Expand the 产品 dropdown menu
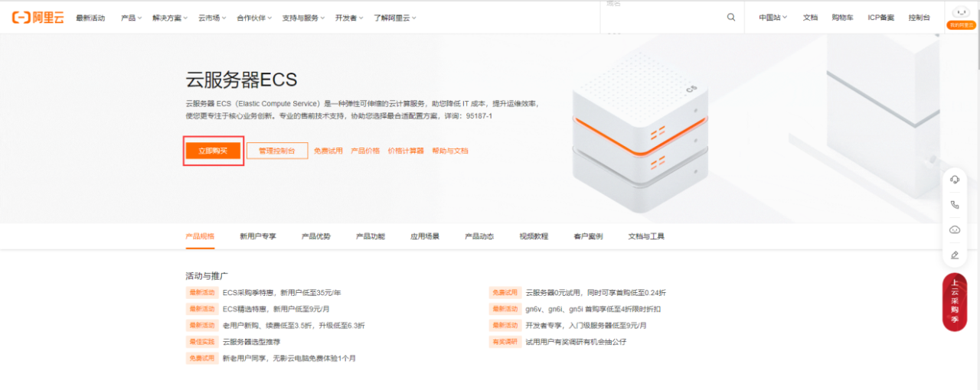980x390 pixels. tap(132, 18)
